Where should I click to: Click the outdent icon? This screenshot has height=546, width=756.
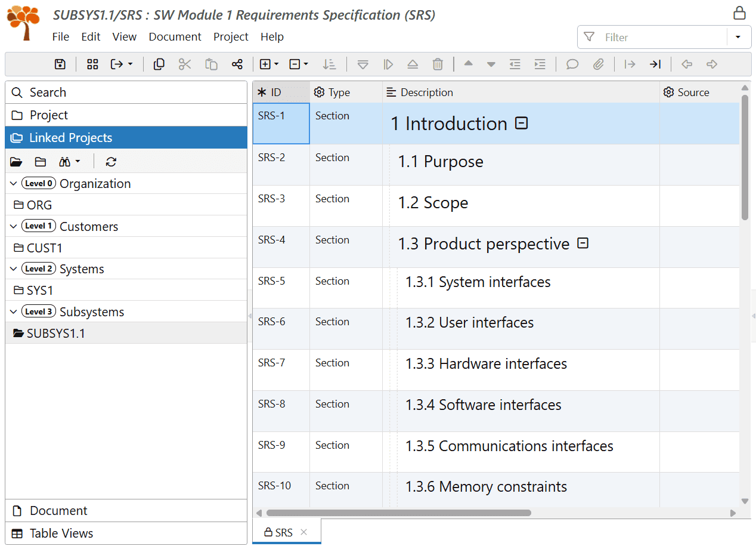pos(515,64)
